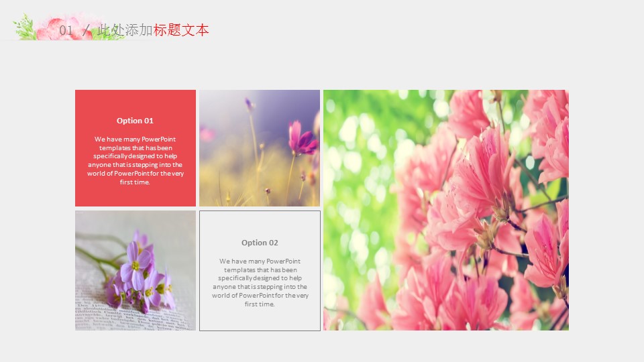Click the red "标题文本" title text
The width and height of the screenshot is (644, 362).
tap(181, 30)
